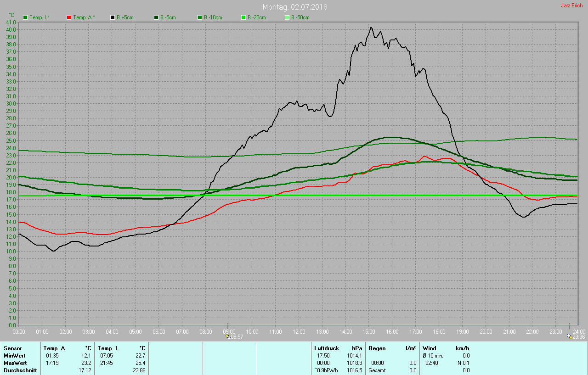Click the 1014.1 pressure value
The height and width of the screenshot is (375, 588).
click(x=355, y=356)
